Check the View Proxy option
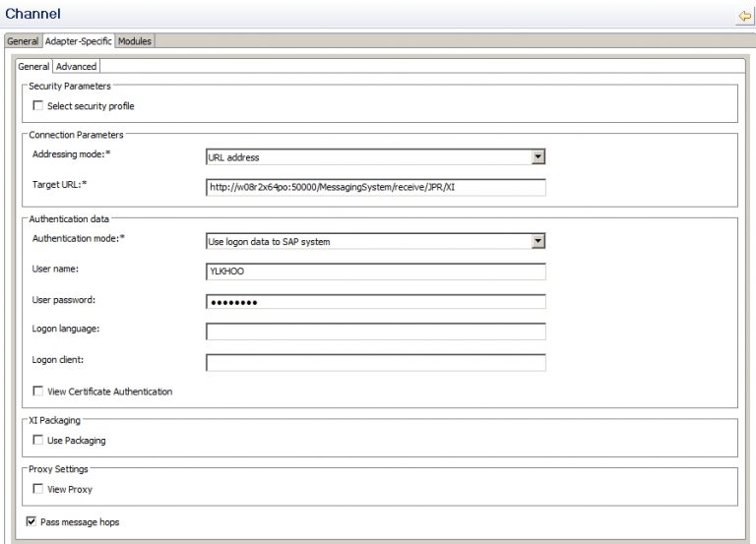This screenshot has width=756, height=544. pos(38,489)
